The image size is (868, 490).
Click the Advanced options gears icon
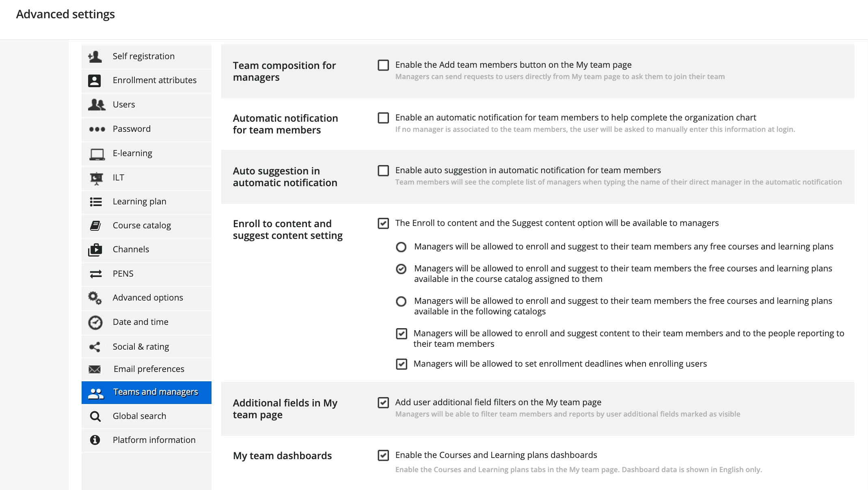[x=95, y=298]
